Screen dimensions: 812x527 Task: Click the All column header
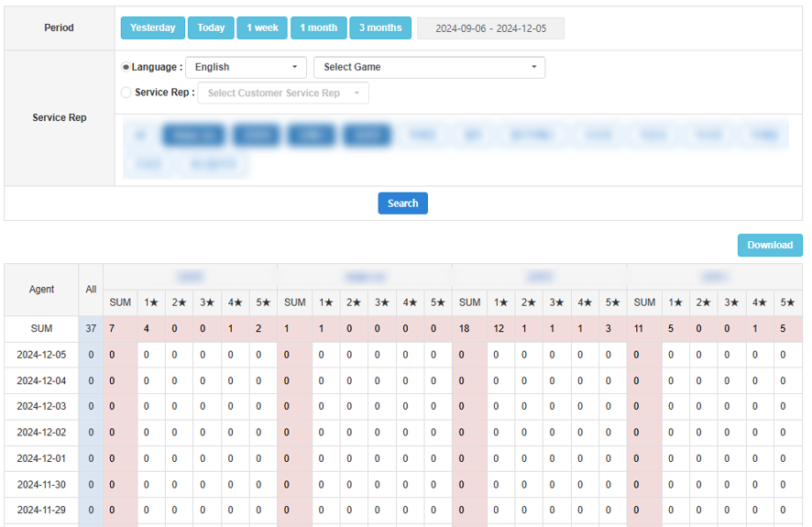91,290
